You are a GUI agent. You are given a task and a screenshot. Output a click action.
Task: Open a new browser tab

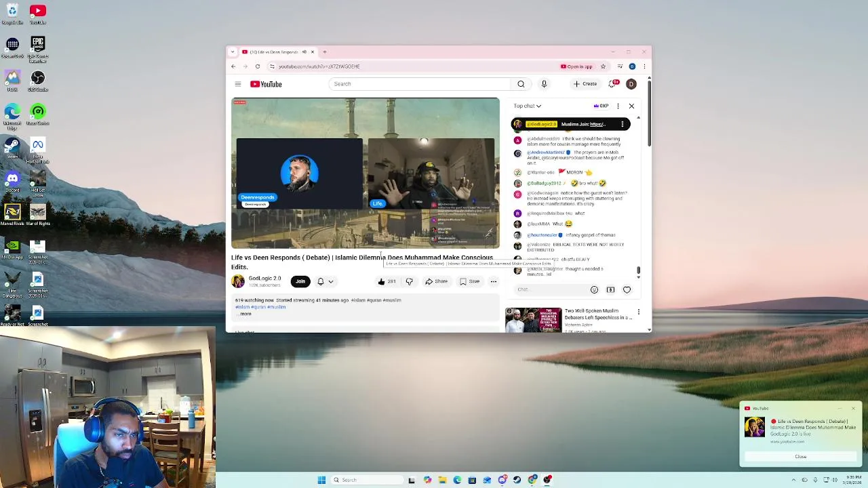324,52
